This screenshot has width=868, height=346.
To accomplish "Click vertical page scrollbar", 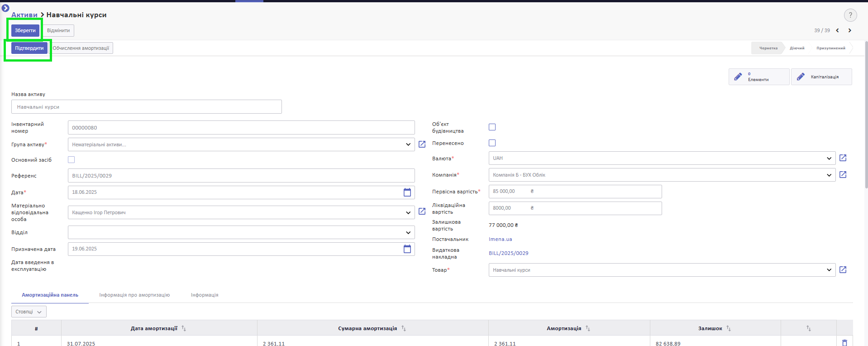I will (x=866, y=115).
